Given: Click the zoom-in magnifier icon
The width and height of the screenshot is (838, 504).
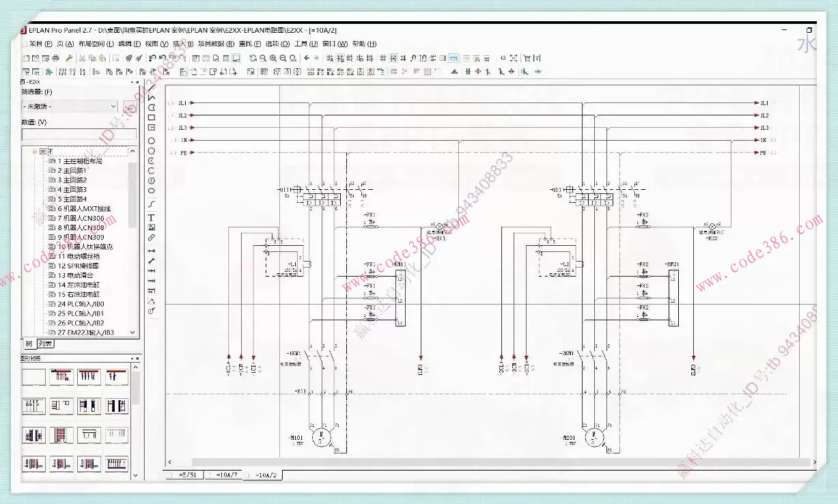Looking at the screenshot, I should (273, 58).
